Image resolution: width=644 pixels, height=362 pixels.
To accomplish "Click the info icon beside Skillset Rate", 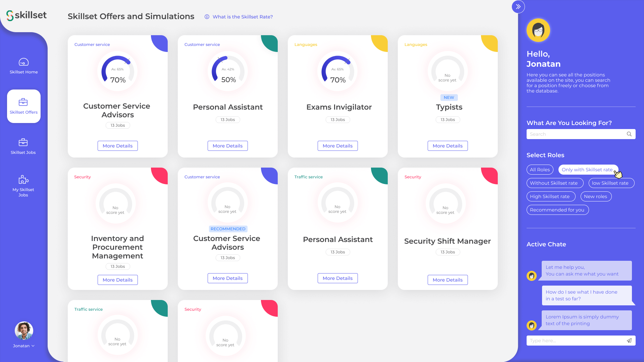I will [x=207, y=17].
